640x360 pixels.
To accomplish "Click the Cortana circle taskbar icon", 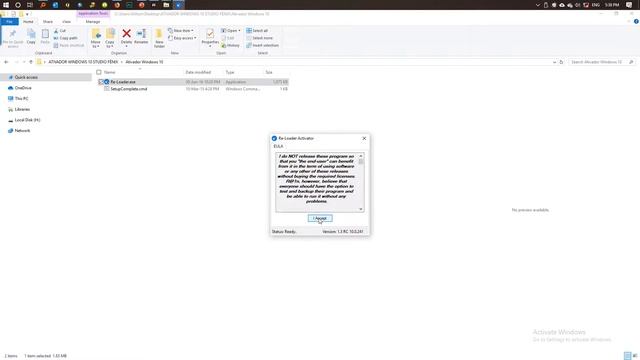I will (x=18, y=5).
